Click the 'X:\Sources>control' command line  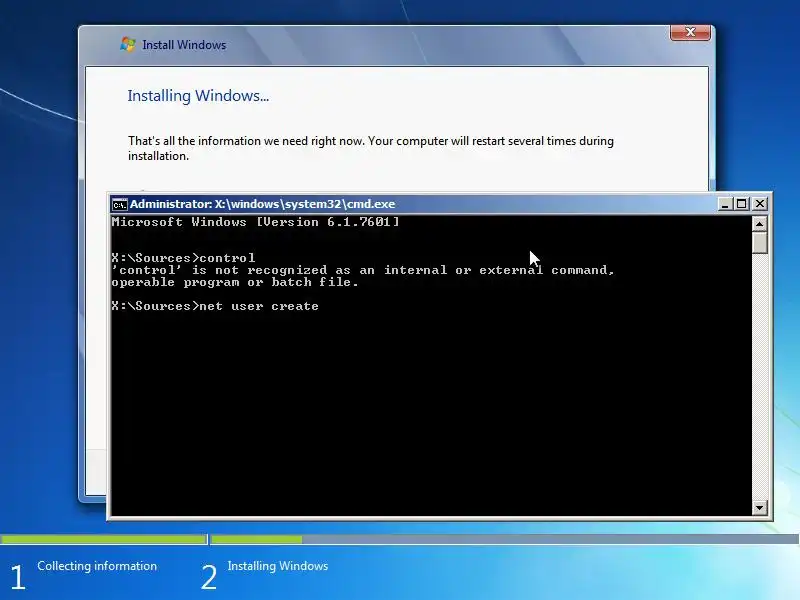point(183,258)
